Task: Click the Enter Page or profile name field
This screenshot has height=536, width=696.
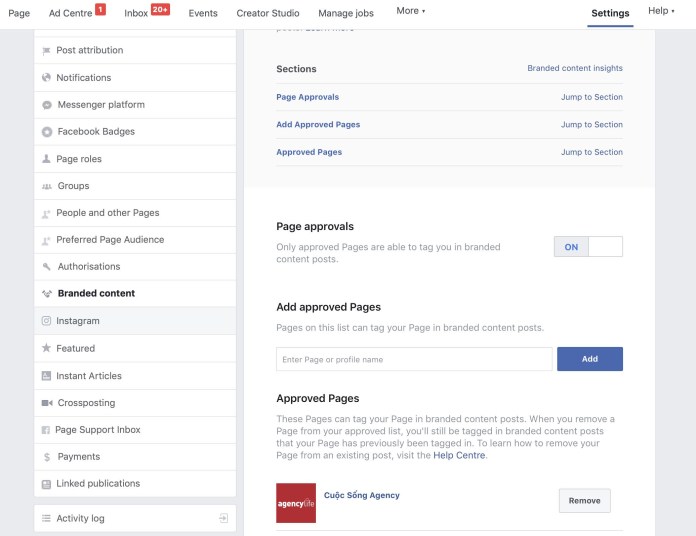Action: (414, 359)
